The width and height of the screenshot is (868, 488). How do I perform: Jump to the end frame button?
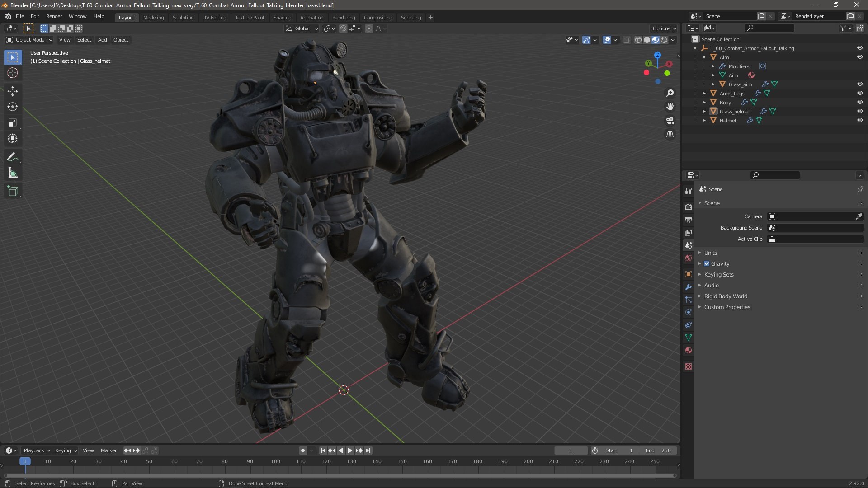(368, 450)
